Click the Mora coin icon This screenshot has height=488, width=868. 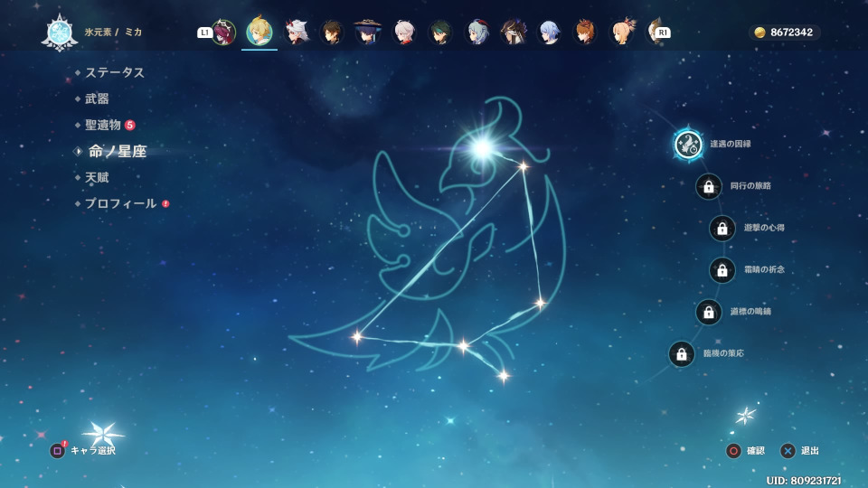point(760,33)
